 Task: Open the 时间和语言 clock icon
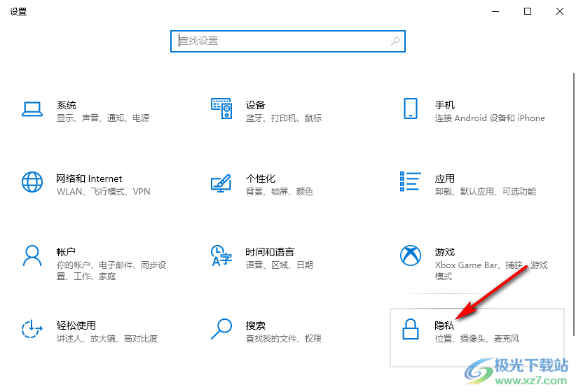tap(221, 255)
